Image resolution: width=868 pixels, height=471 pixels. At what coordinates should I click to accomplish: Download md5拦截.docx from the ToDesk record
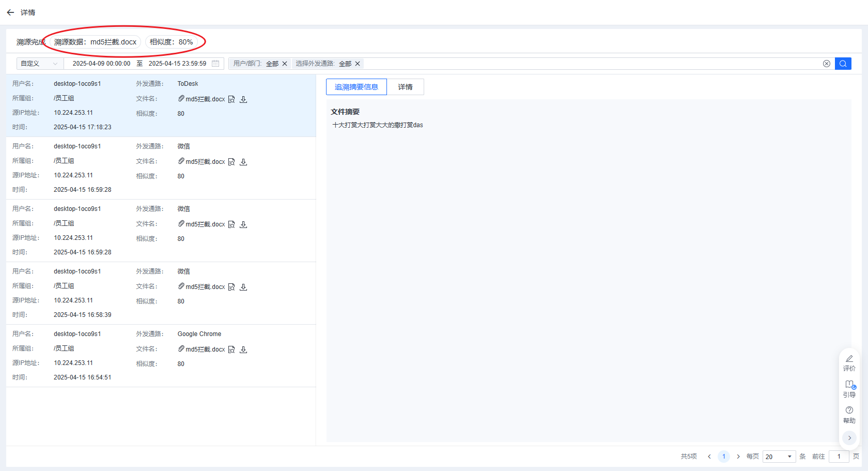pos(243,99)
